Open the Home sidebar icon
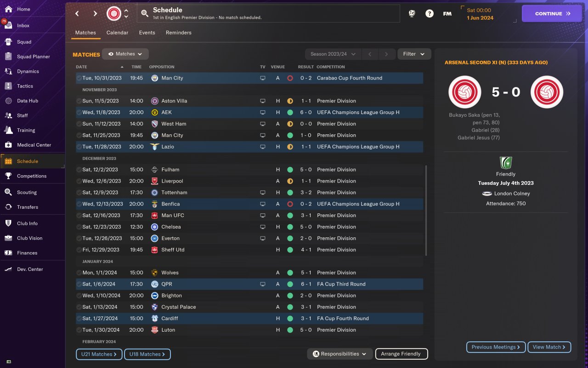Viewport: 588px width, 368px height. 8,9
